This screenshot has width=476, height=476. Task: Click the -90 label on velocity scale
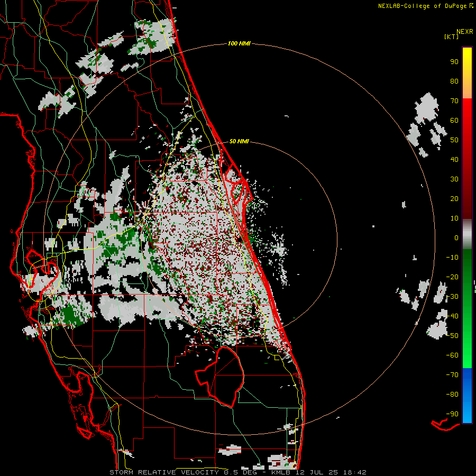[452, 414]
